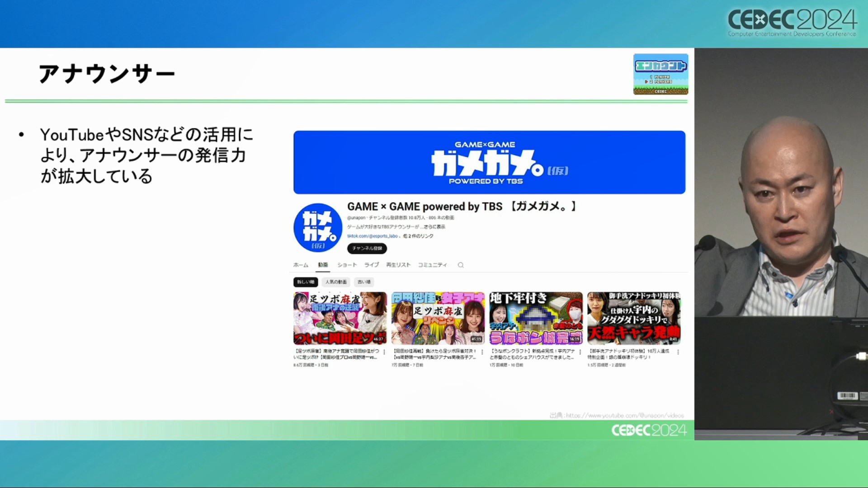
Task: Open the 地下牢付き Minecraft video thumbnail
Action: tap(536, 318)
